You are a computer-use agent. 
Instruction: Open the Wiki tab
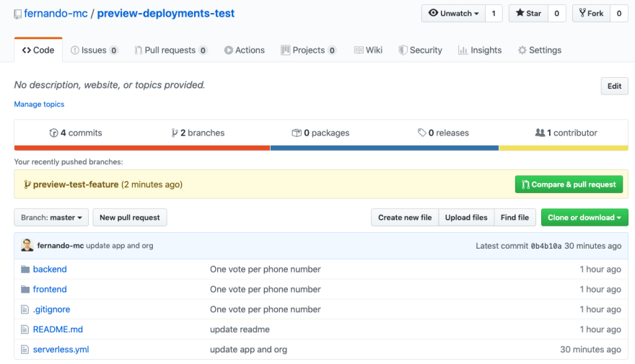368,50
